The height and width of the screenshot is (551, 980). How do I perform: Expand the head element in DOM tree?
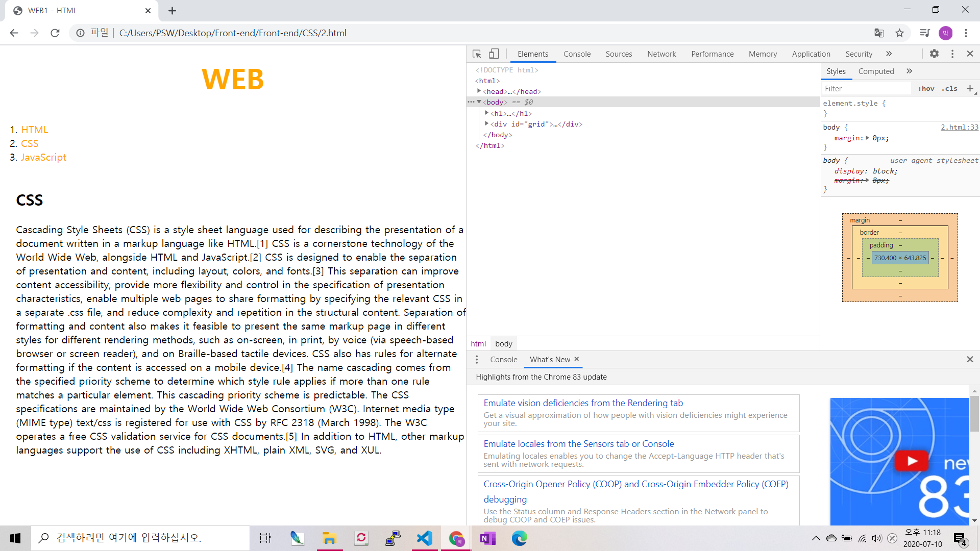[479, 91]
